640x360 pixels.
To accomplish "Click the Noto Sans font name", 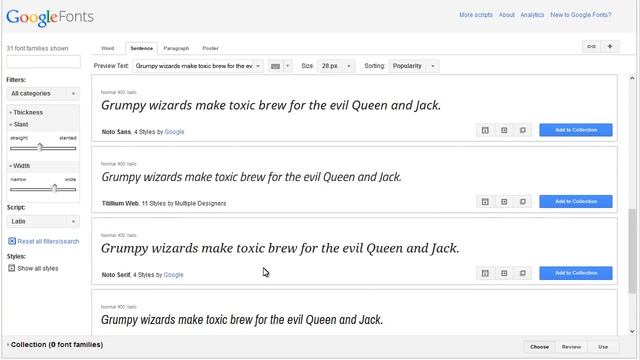I will [x=116, y=132].
